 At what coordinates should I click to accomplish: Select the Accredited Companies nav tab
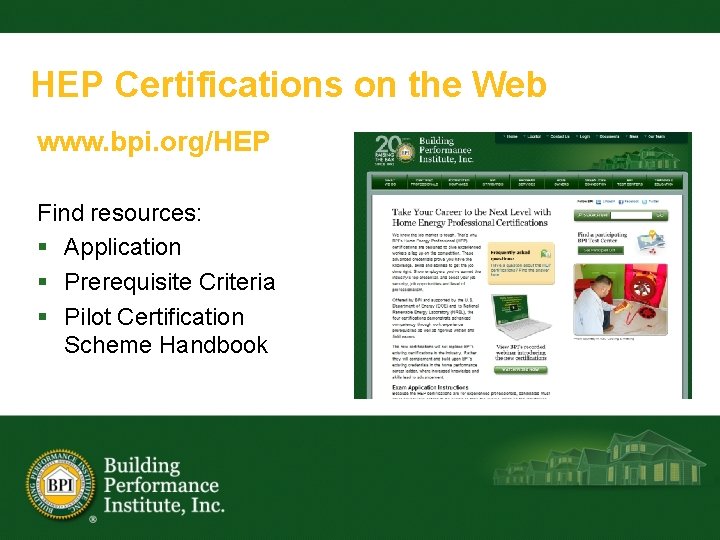pyautogui.click(x=458, y=182)
